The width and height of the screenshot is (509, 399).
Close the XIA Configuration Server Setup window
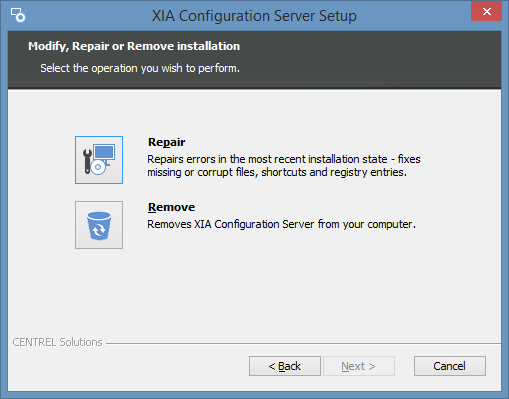coord(486,11)
